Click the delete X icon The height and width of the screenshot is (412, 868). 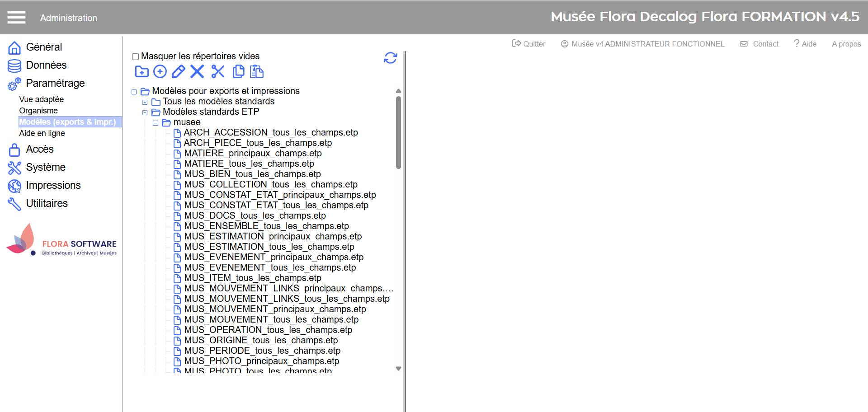(x=197, y=71)
